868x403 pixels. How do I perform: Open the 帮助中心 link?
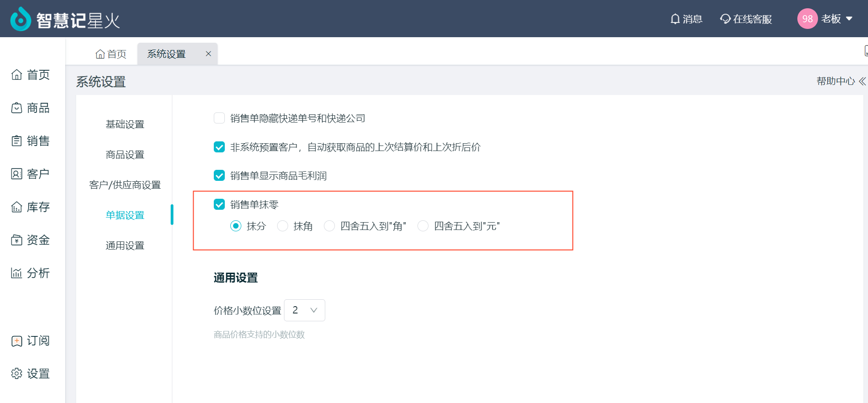(x=835, y=81)
